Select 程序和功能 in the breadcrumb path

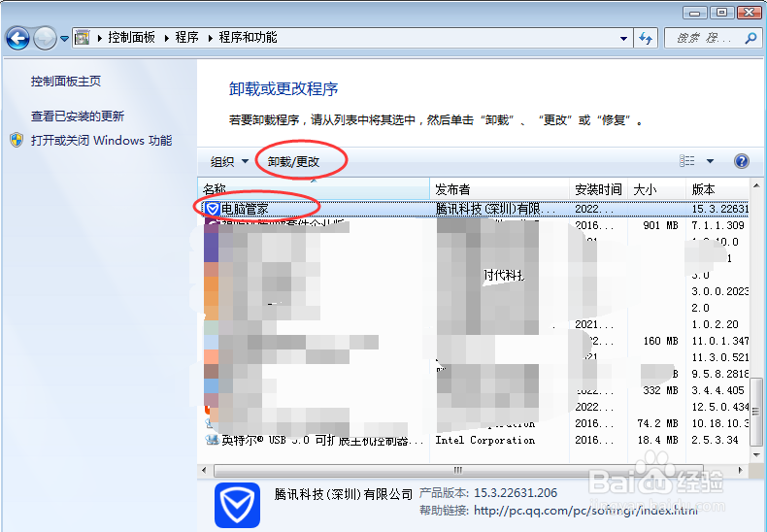point(248,38)
